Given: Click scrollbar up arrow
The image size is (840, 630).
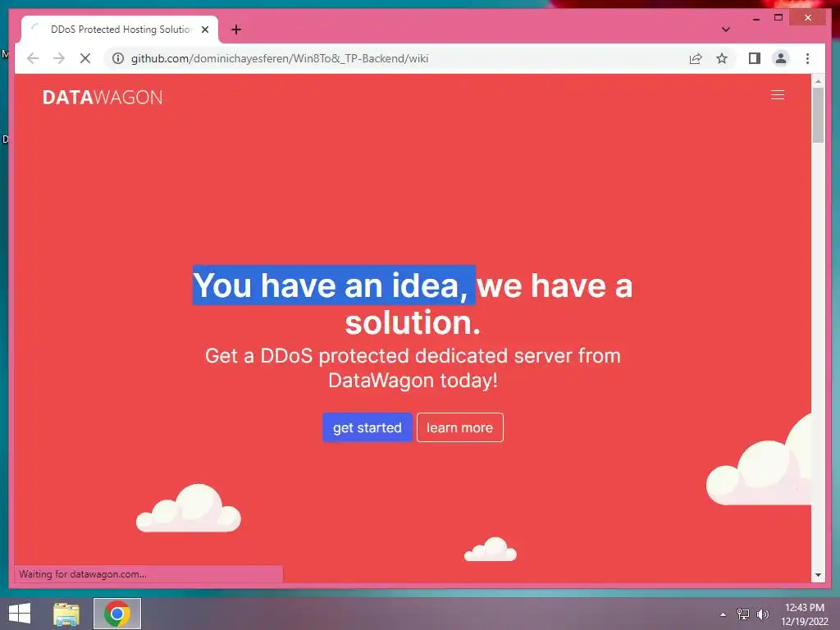Looking at the screenshot, I should 818,81.
